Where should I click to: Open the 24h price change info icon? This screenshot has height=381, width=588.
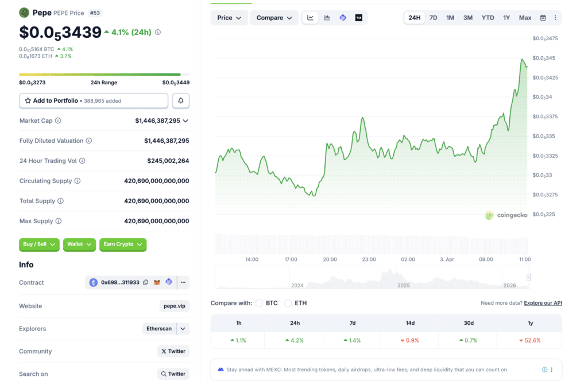[x=158, y=32]
